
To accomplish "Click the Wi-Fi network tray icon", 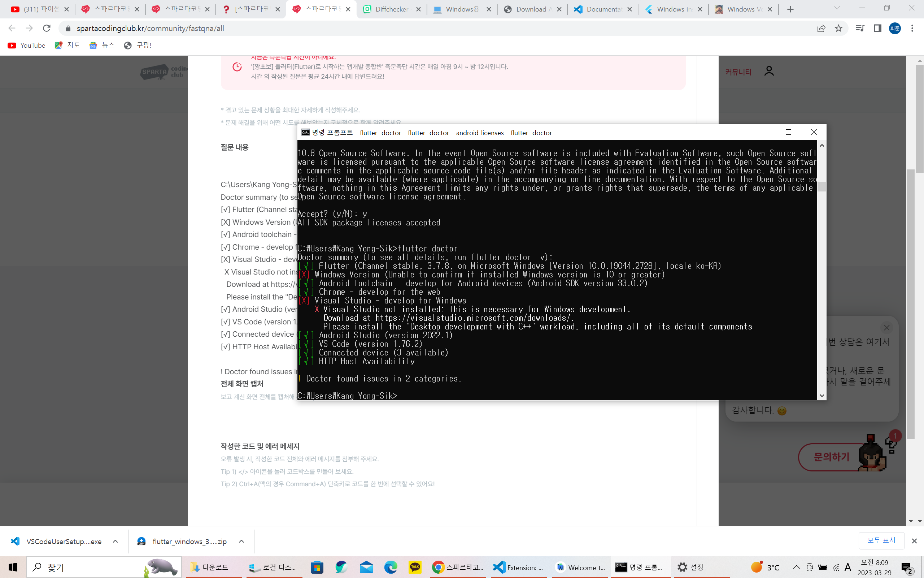I will pyautogui.click(x=836, y=568).
